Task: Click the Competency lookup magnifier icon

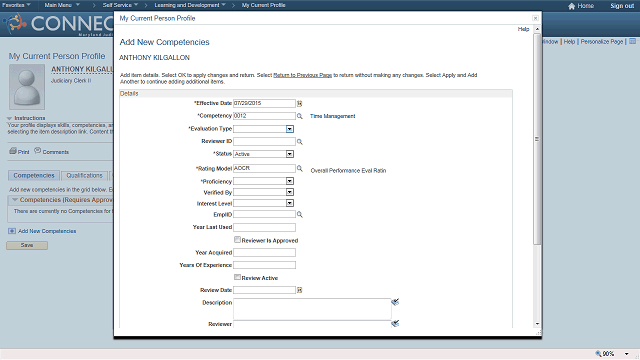Action: (x=300, y=116)
